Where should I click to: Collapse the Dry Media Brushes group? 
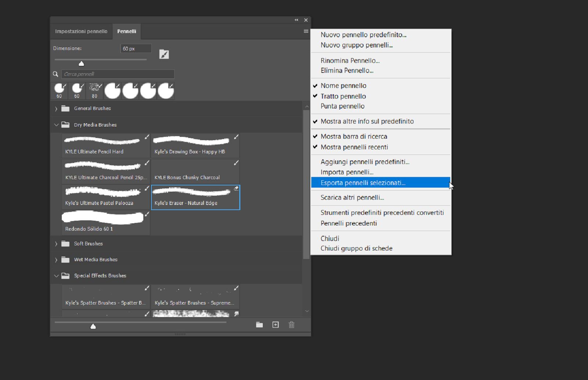56,125
